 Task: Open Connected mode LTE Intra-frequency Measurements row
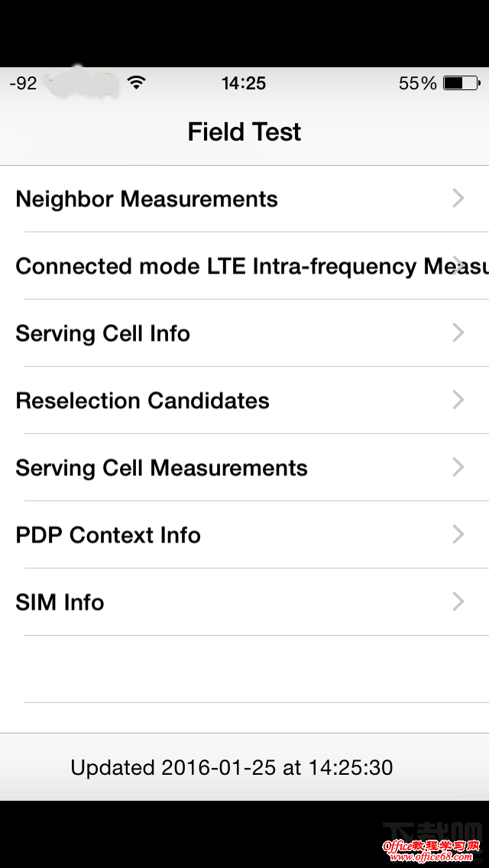click(244, 267)
